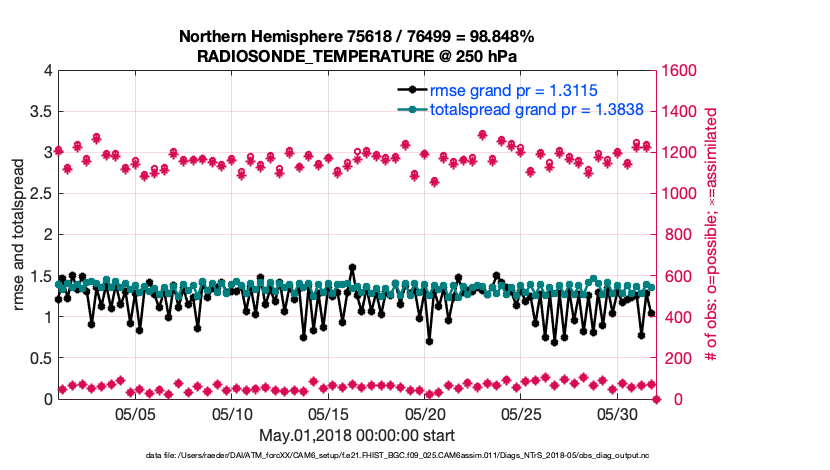
Task: Click the 'rmse and totalspread' left axis label
Action: tap(20, 235)
